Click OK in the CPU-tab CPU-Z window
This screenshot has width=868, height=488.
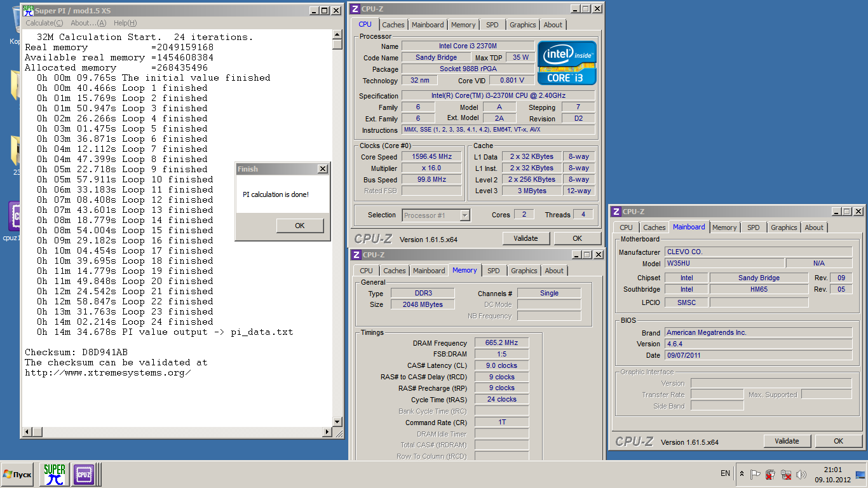(578, 238)
